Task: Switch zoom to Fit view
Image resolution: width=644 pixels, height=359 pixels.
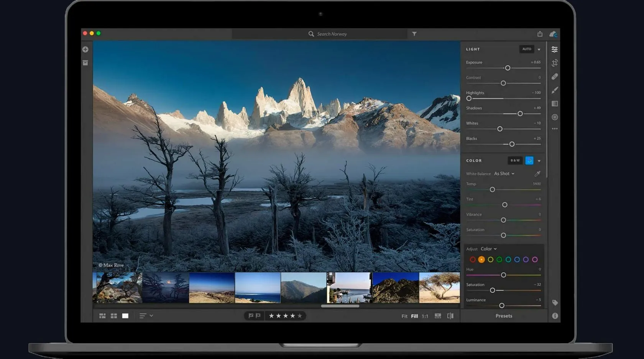Action: [x=404, y=316]
